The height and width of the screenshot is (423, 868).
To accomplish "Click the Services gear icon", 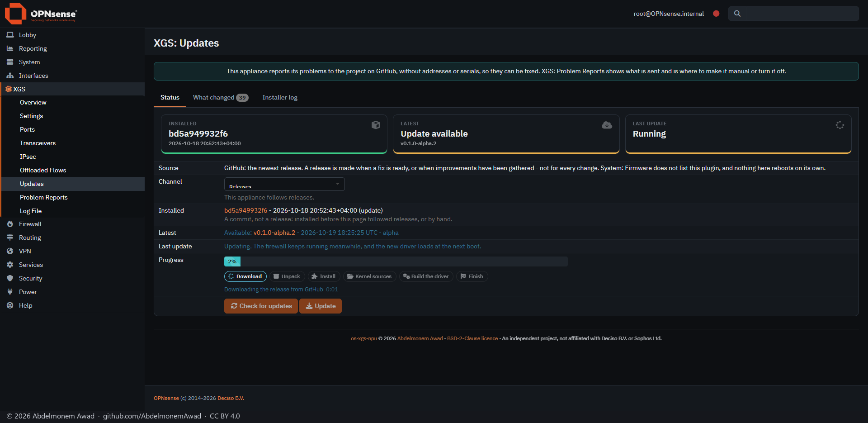I will (x=10, y=265).
